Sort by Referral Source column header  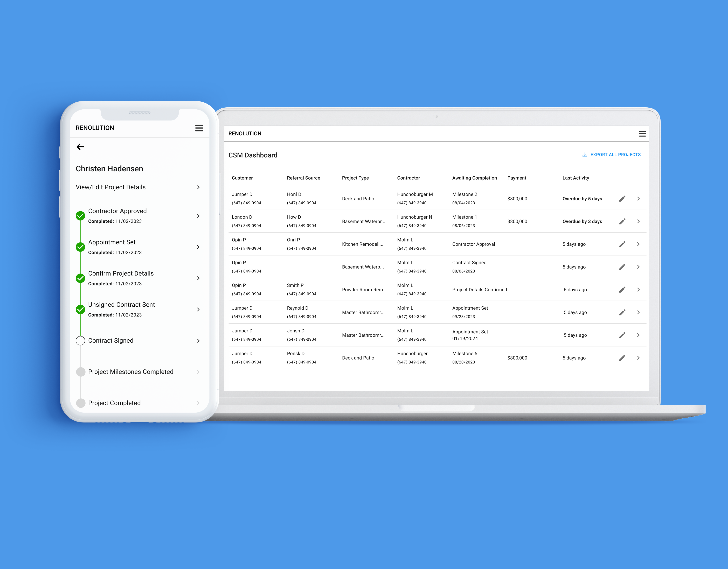[303, 178]
